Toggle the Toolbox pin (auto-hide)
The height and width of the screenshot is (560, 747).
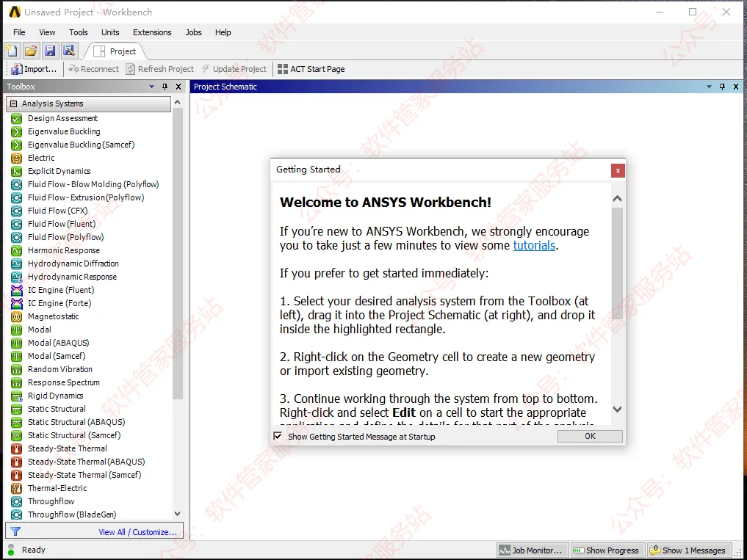point(165,87)
